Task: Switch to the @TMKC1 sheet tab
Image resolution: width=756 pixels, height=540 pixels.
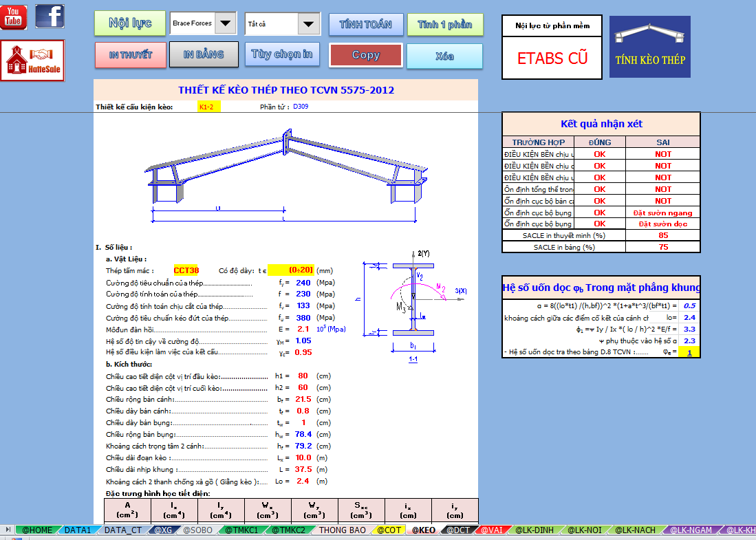Action: point(241,530)
